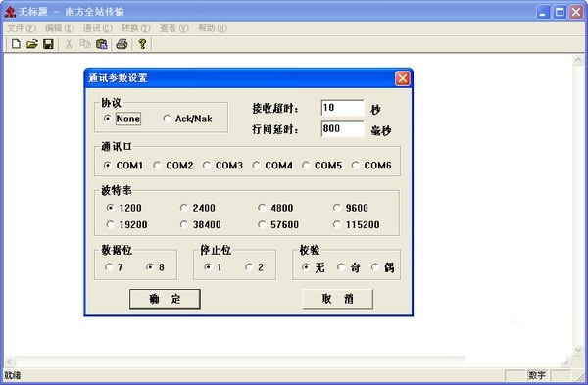588x385 pixels.
Task: Click the Paste clipboard icon
Action: 102,44
